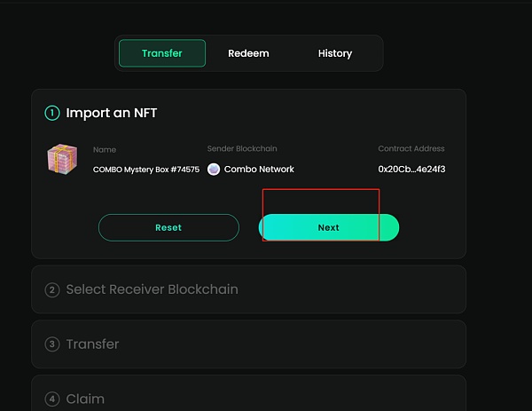Click the COMBO Mystery Box NFT thumbnail
The height and width of the screenshot is (411, 532).
coord(62,160)
